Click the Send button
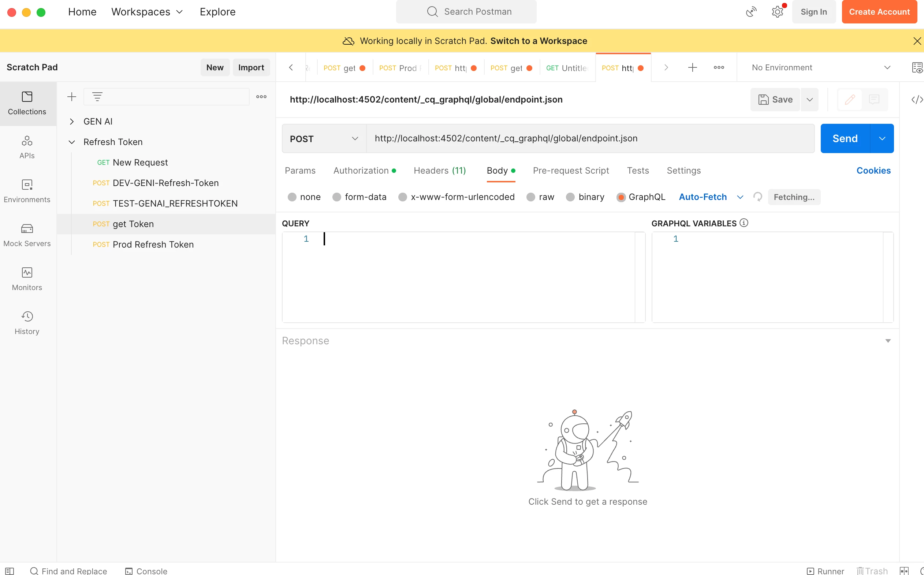This screenshot has height=575, width=924. click(845, 138)
